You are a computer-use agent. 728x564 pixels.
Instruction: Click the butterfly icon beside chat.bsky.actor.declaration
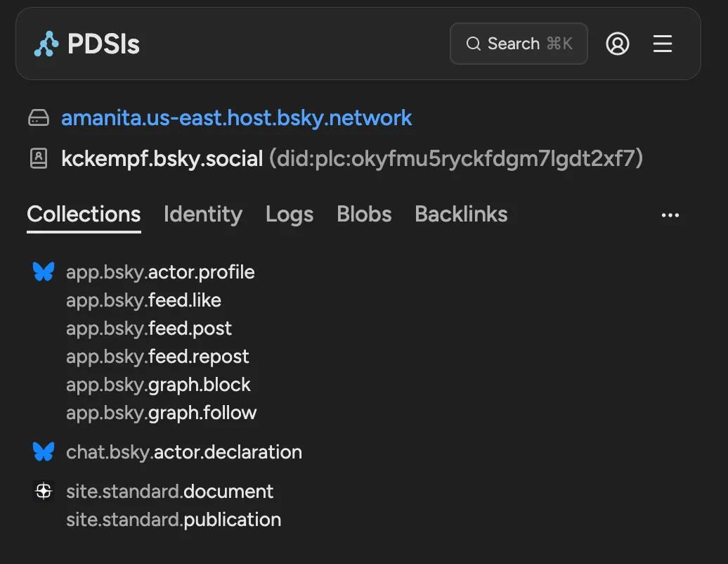pos(44,451)
